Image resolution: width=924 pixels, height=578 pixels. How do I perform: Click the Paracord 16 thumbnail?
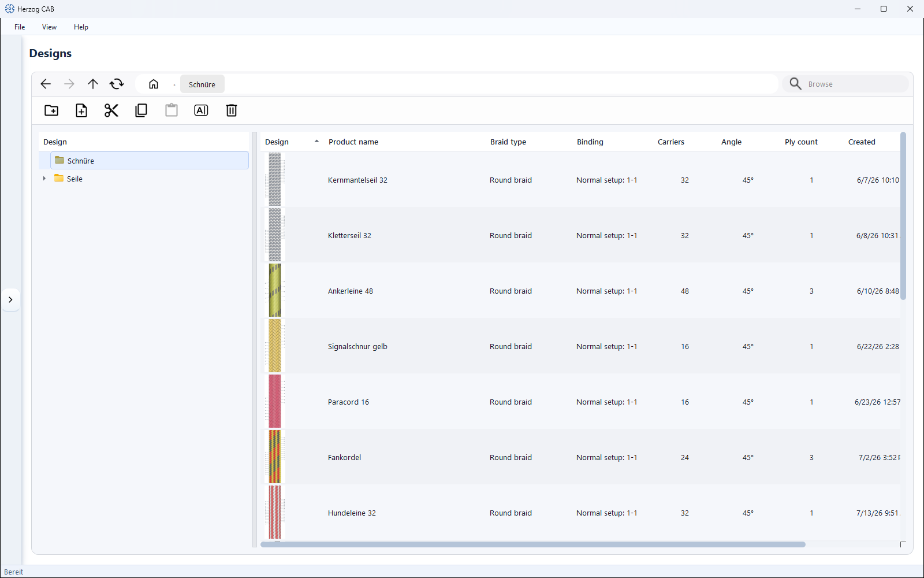275,402
